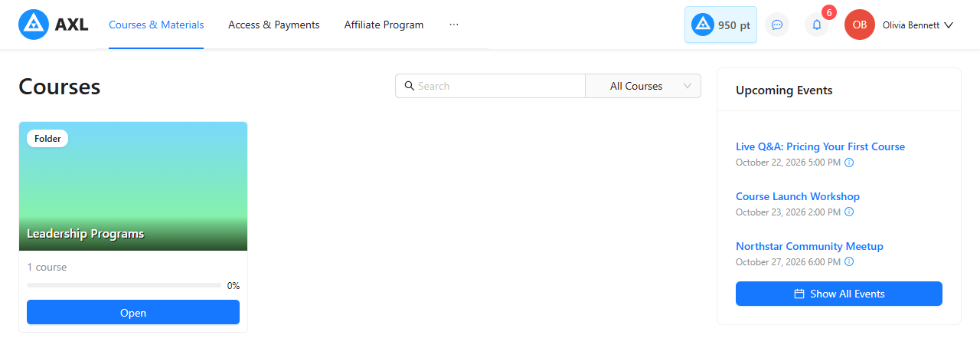The height and width of the screenshot is (345, 980).
Task: Click the 950 pt points badge
Action: point(720,25)
